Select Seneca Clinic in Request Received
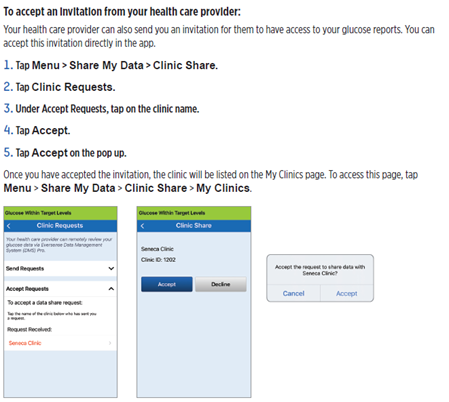 (x=25, y=343)
